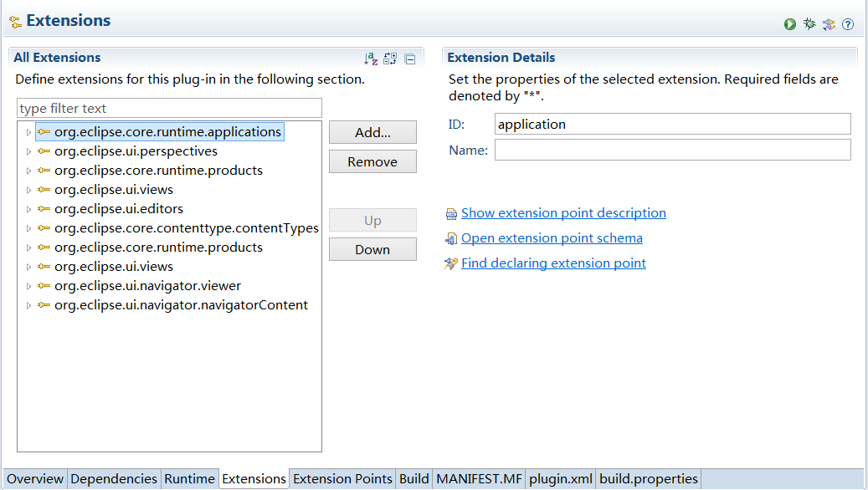The width and height of the screenshot is (868, 490).
Task: Open the export deployable plug-ins wizard icon
Action: [x=829, y=24]
